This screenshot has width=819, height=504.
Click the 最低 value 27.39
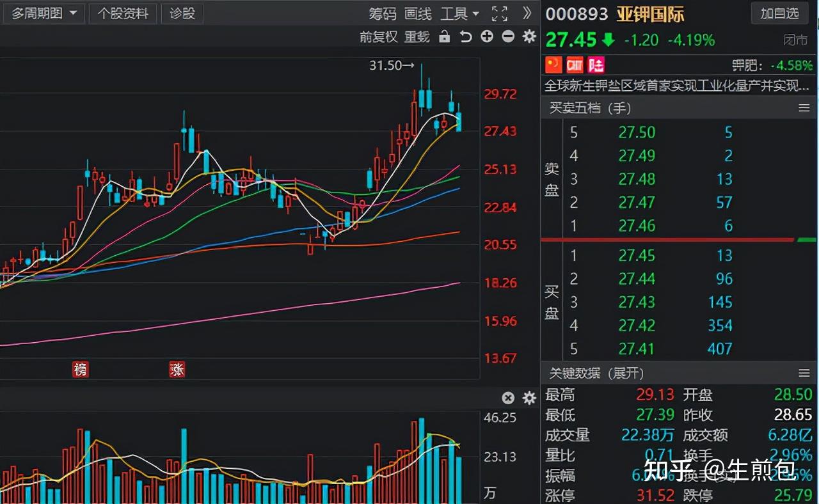pos(656,415)
